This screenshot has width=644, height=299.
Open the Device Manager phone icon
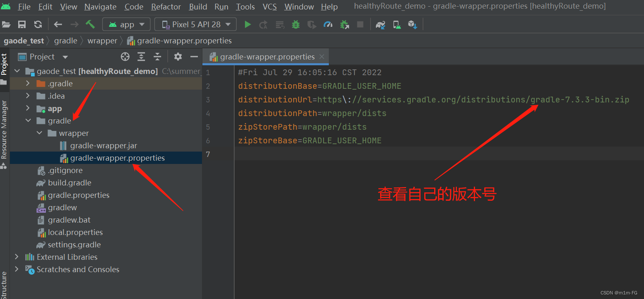397,24
